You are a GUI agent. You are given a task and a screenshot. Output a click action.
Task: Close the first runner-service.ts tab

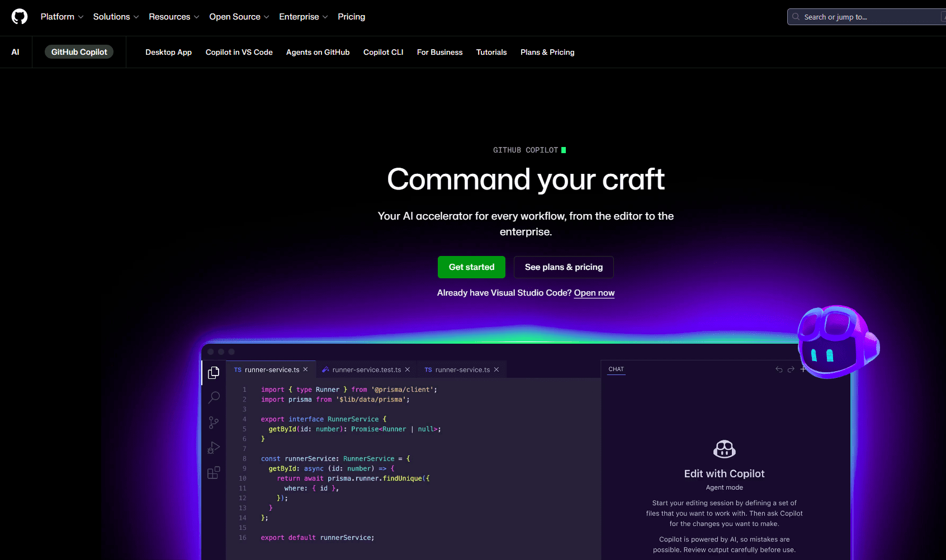305,369
